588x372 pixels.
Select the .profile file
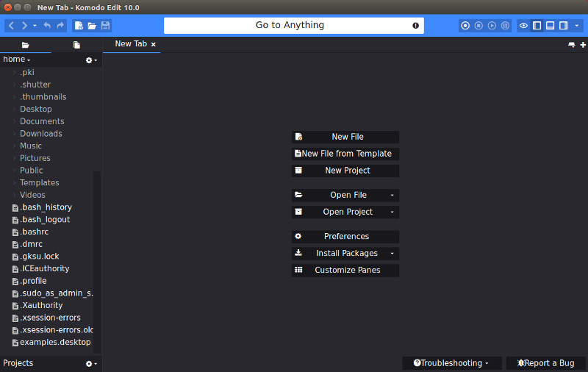pos(33,281)
